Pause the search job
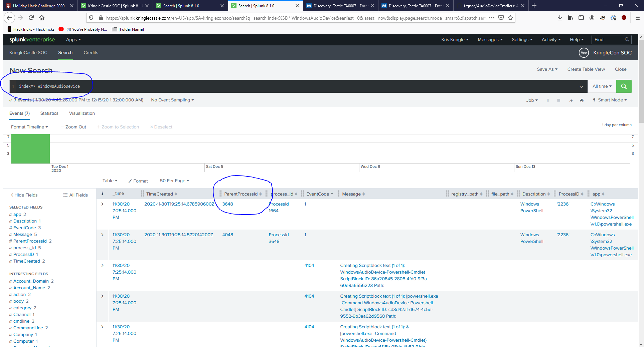This screenshot has height=347, width=644. coord(548,100)
